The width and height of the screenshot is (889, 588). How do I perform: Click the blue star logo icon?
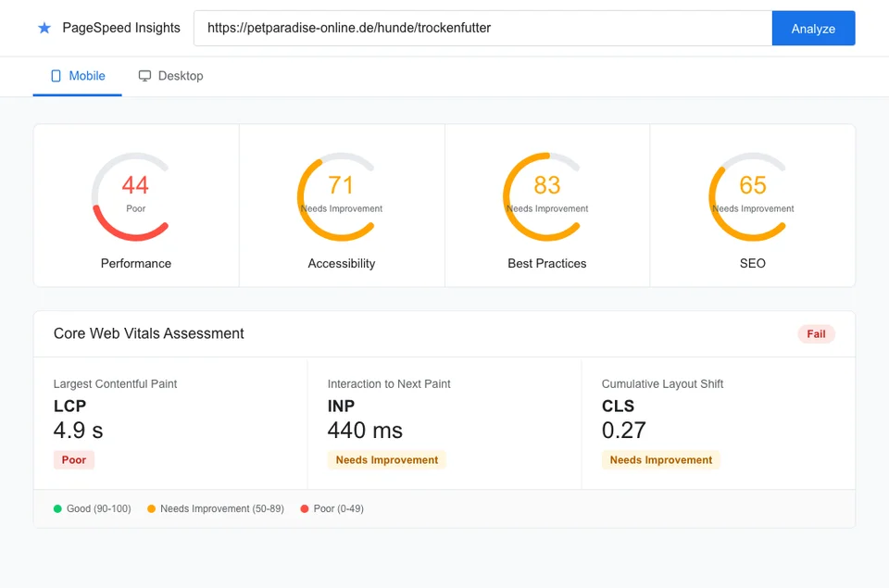pyautogui.click(x=44, y=28)
